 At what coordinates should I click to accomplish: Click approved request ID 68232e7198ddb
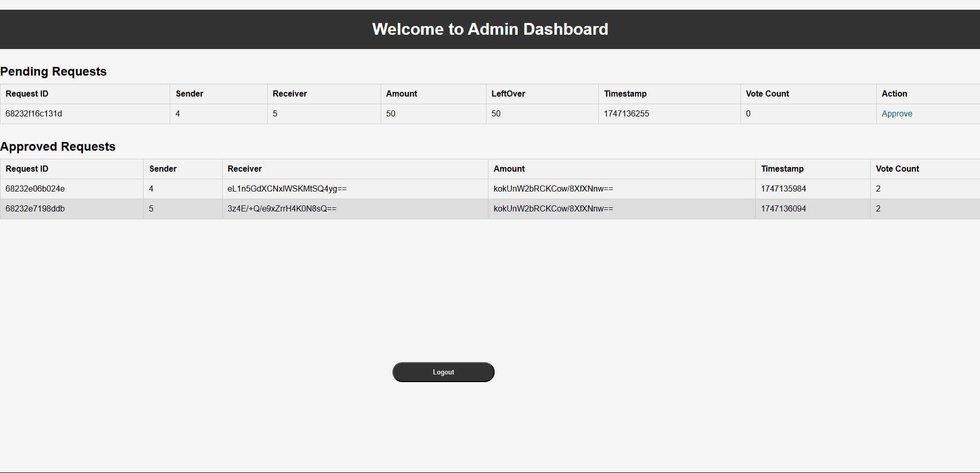pos(35,209)
